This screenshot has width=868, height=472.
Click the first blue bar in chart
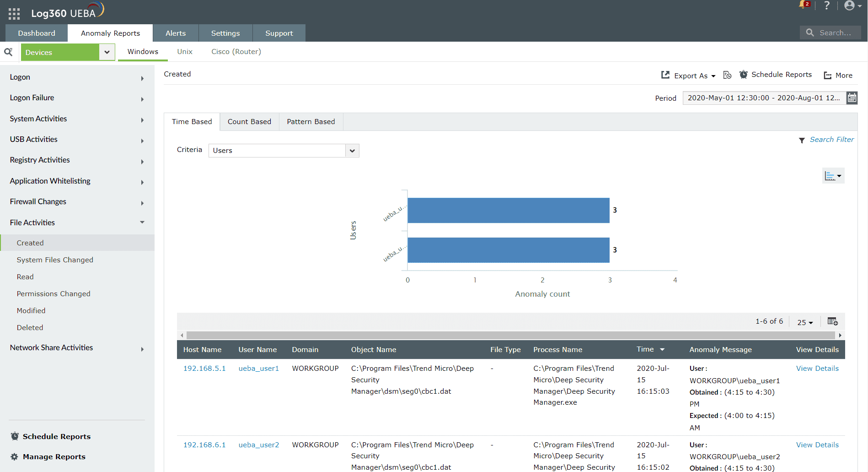(x=508, y=211)
